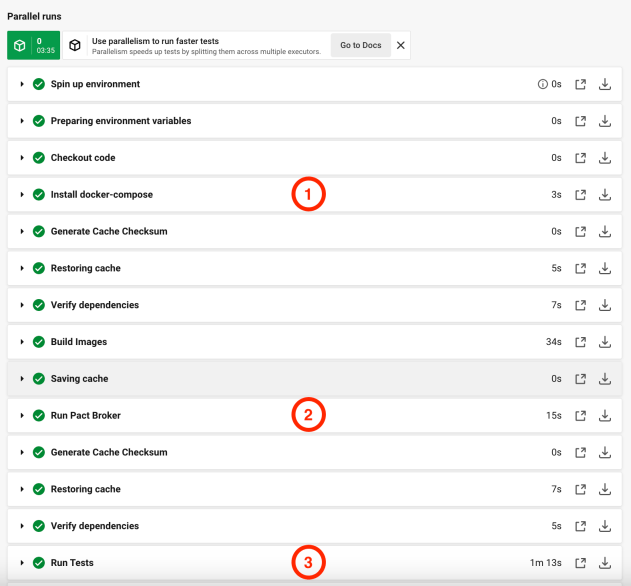Open Install docker-compose log in new tab

[x=581, y=195]
